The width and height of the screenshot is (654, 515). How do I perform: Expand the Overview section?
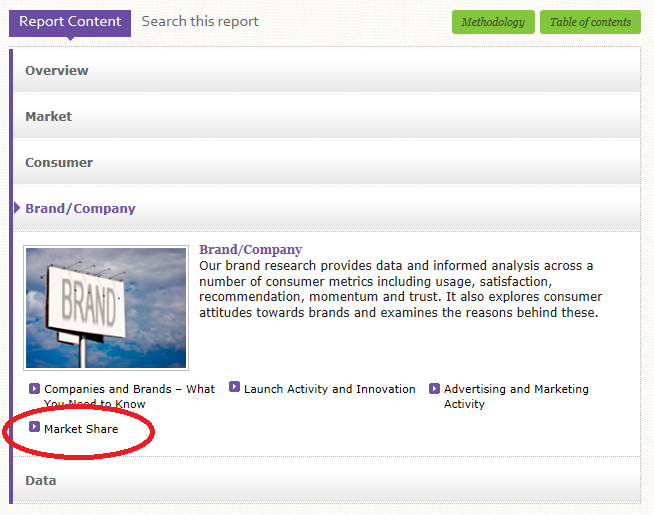pyautogui.click(x=57, y=71)
